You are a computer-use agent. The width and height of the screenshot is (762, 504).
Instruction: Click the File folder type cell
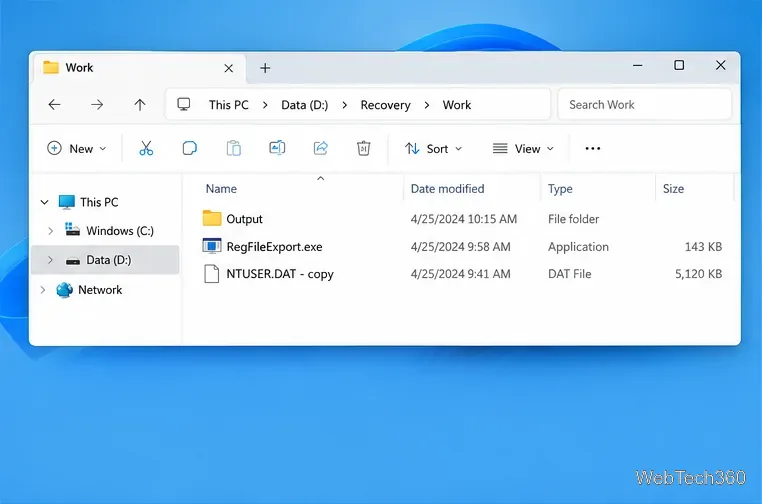coord(573,219)
